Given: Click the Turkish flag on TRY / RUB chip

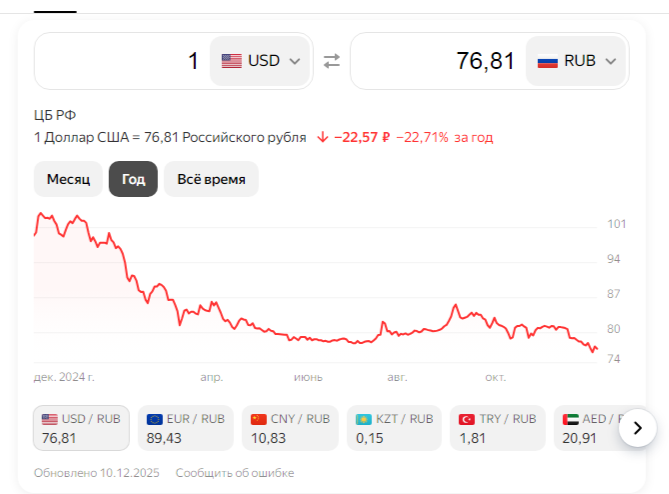Looking at the screenshot, I should point(467,419).
